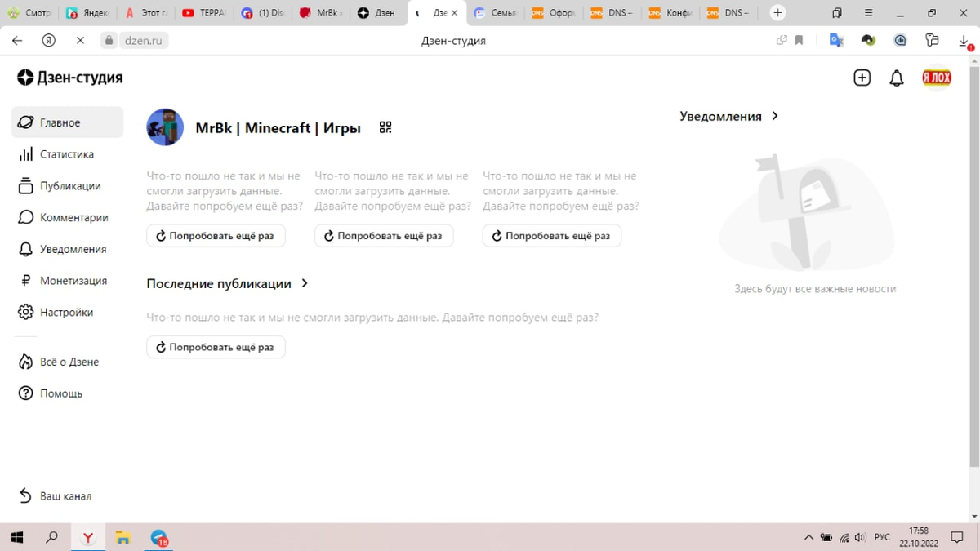The height and width of the screenshot is (551, 980).
Task: Retry loading under Последние публикации
Action: click(216, 347)
